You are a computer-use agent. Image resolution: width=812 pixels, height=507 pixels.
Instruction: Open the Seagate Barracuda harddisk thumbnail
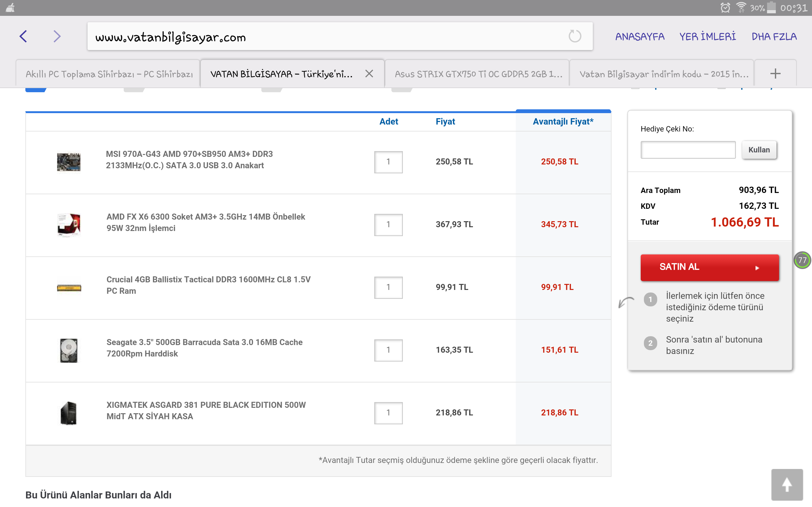(69, 350)
